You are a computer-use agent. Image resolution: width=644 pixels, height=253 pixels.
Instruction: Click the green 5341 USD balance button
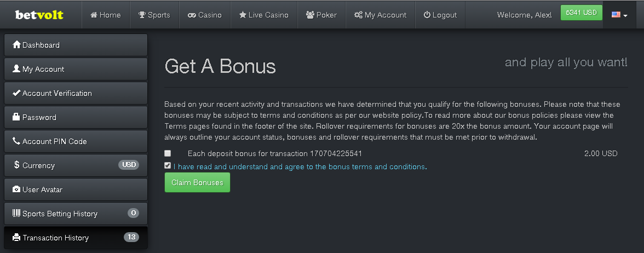[x=581, y=13]
